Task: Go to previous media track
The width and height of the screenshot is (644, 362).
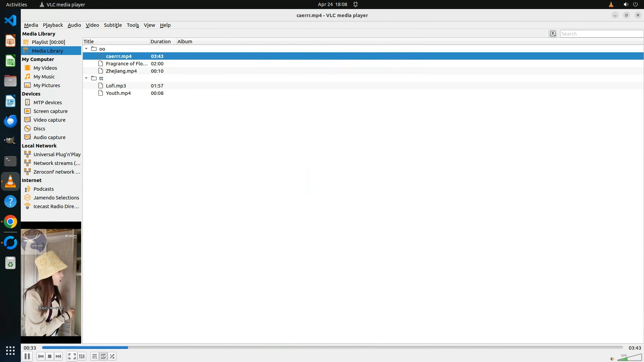Action: click(x=41, y=356)
